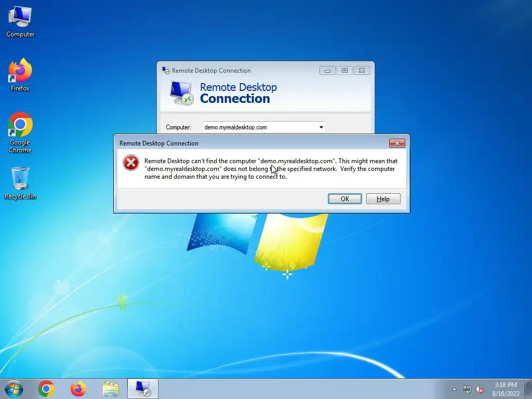Open Windows Explorer from the taskbar
Image resolution: width=532 pixels, height=399 pixels.
pos(111,389)
